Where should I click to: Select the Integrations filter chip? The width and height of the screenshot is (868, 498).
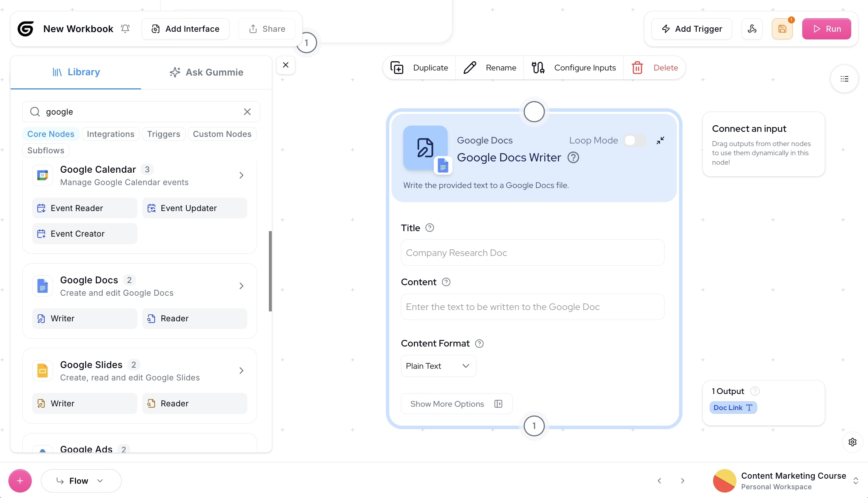click(111, 134)
